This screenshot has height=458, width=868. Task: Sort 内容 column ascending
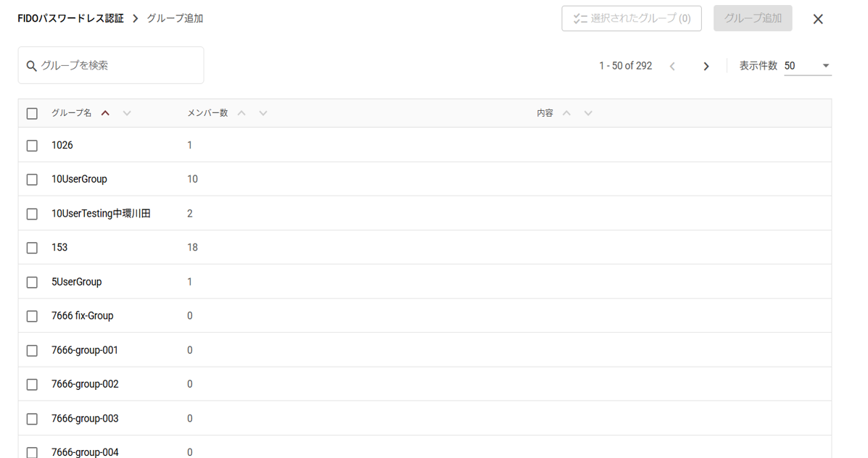tap(566, 113)
